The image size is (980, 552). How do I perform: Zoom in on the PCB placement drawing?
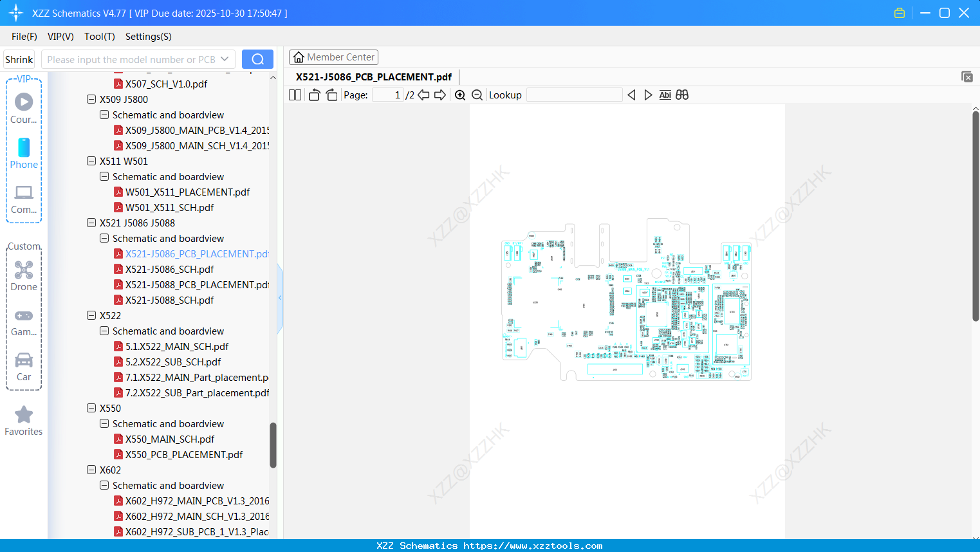(460, 95)
